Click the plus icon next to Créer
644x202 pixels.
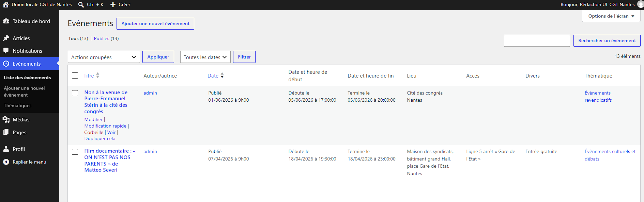(113, 5)
